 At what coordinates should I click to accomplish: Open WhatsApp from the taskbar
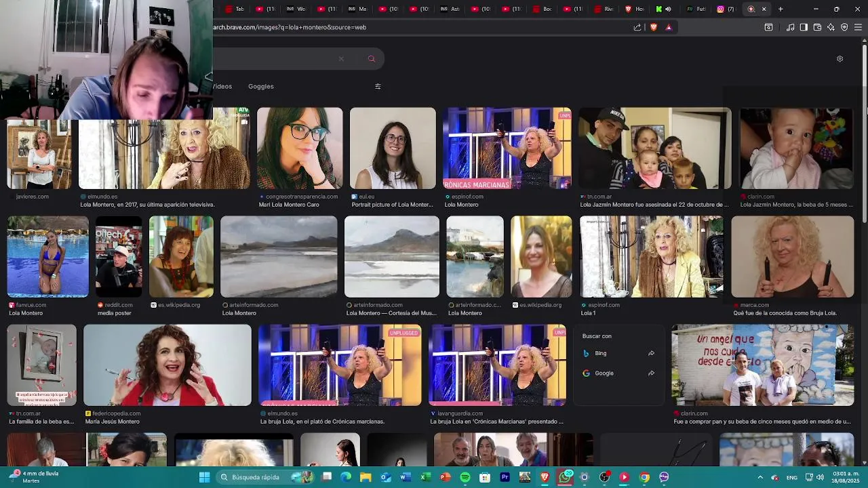click(x=565, y=477)
